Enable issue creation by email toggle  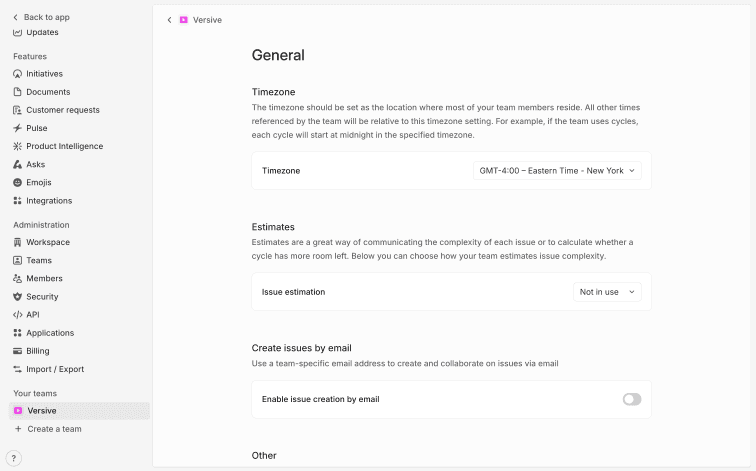click(x=631, y=399)
